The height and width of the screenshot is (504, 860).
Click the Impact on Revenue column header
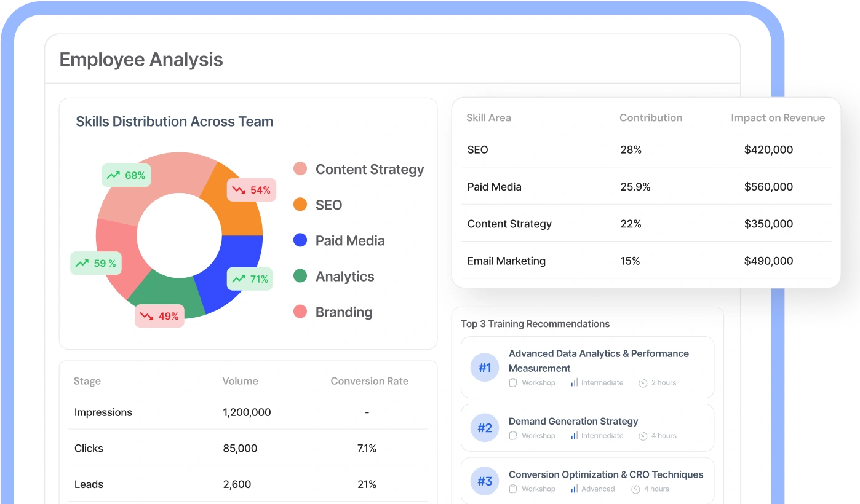[x=778, y=117]
